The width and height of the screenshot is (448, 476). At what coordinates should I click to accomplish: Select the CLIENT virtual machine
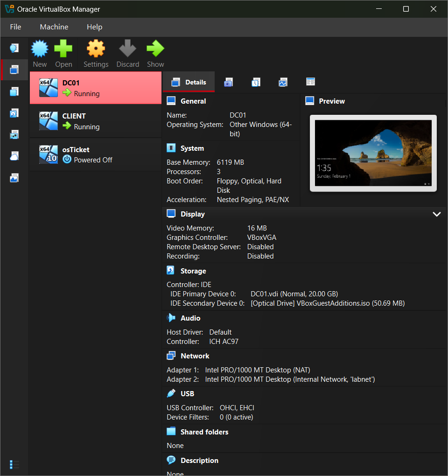click(96, 121)
